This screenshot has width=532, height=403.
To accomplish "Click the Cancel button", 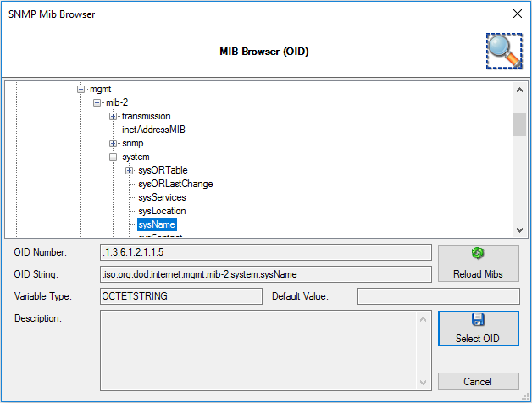I will [478, 381].
